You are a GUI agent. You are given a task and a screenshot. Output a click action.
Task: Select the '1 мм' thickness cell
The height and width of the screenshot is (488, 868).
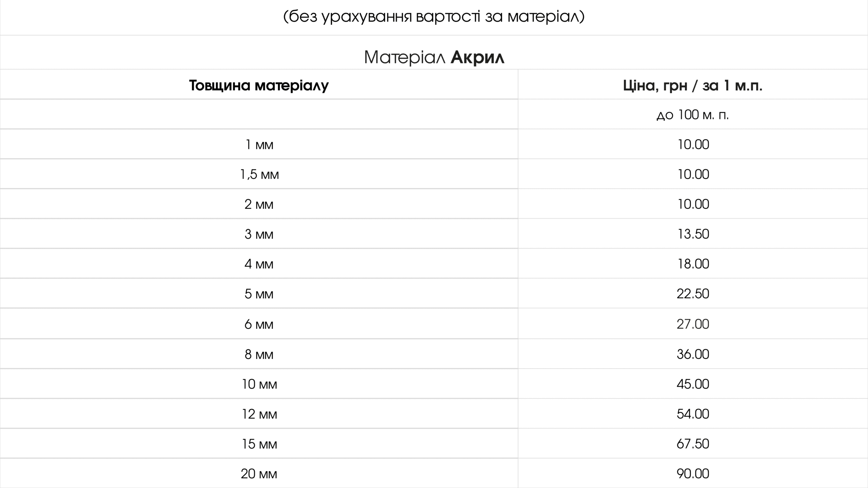click(x=259, y=145)
